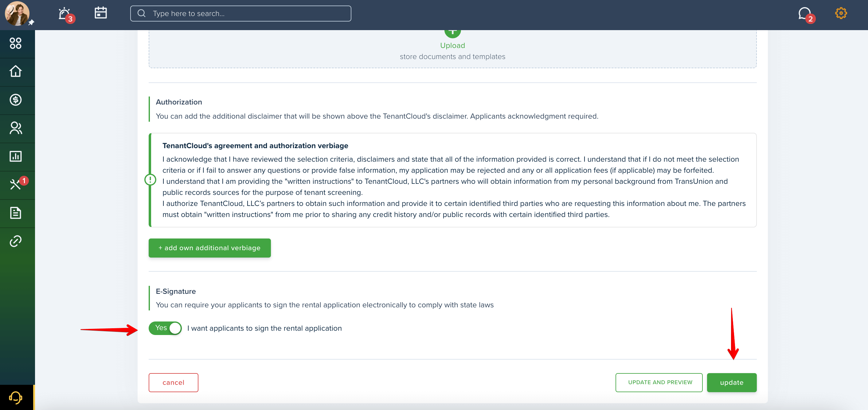Click the add own additional verbiage button
The width and height of the screenshot is (868, 410).
(209, 248)
